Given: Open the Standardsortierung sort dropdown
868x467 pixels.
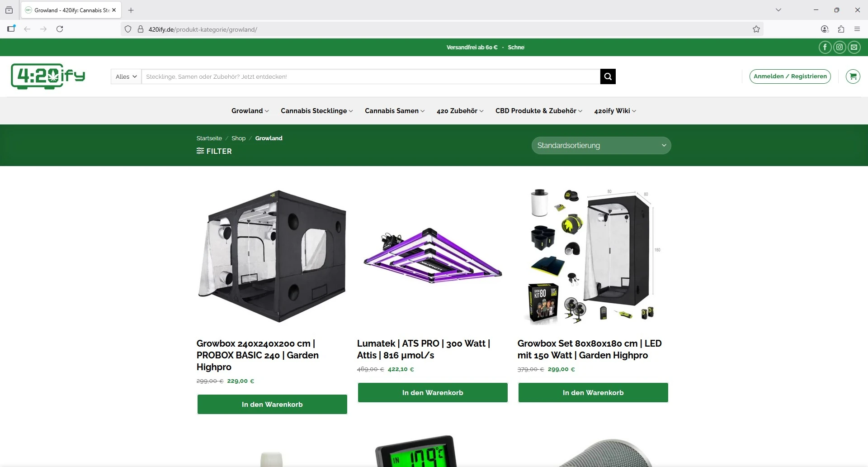Looking at the screenshot, I should (601, 145).
